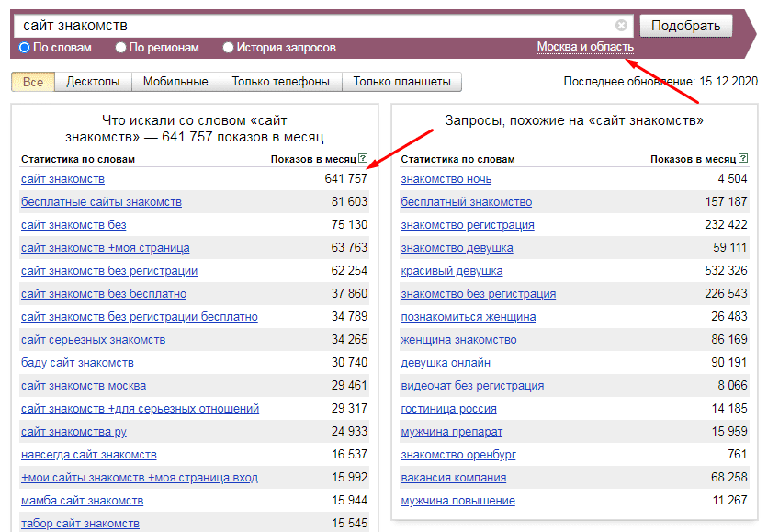Open 'девушка онлайн' similar query link
779x532 pixels.
446,363
